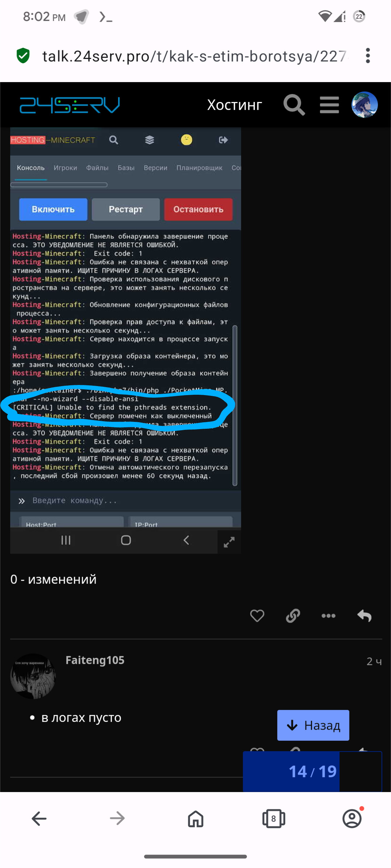The image size is (391, 868).
Task: Open the Хостинг header link
Action: pyautogui.click(x=235, y=105)
